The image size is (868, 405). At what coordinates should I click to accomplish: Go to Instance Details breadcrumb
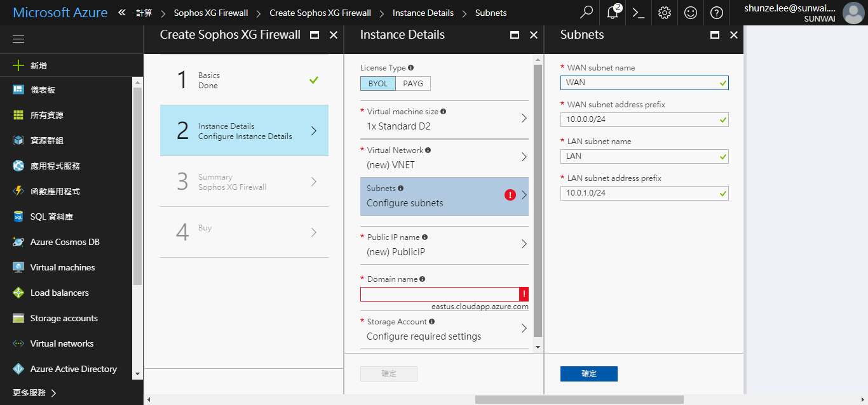[x=423, y=13]
